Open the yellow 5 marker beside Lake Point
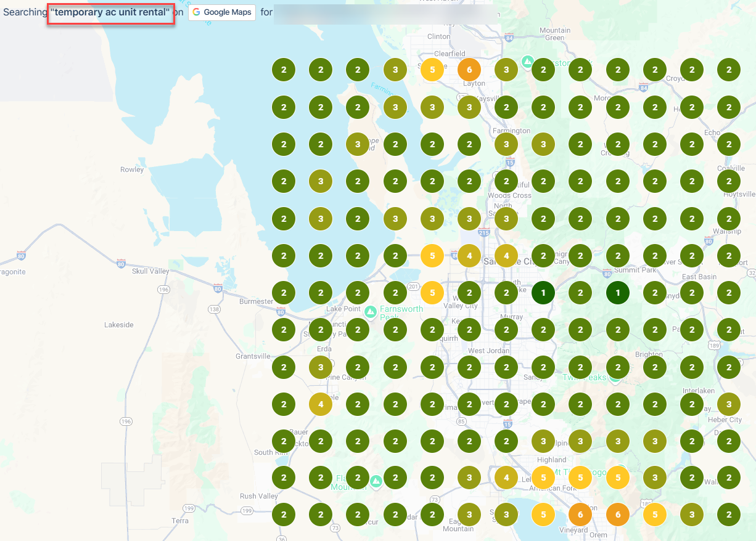Viewport: 756px width, 541px height. point(432,293)
